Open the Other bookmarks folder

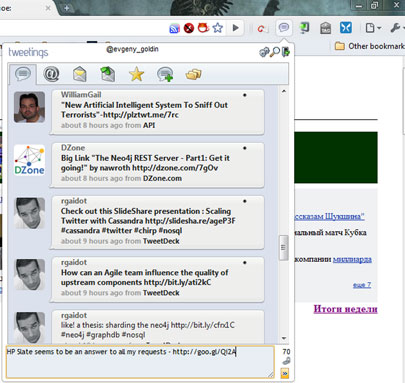pos(370,46)
